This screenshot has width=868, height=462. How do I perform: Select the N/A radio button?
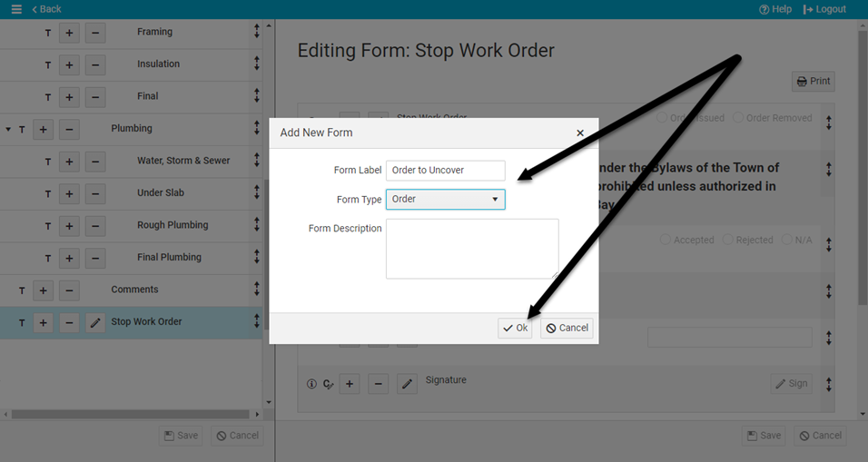click(786, 240)
